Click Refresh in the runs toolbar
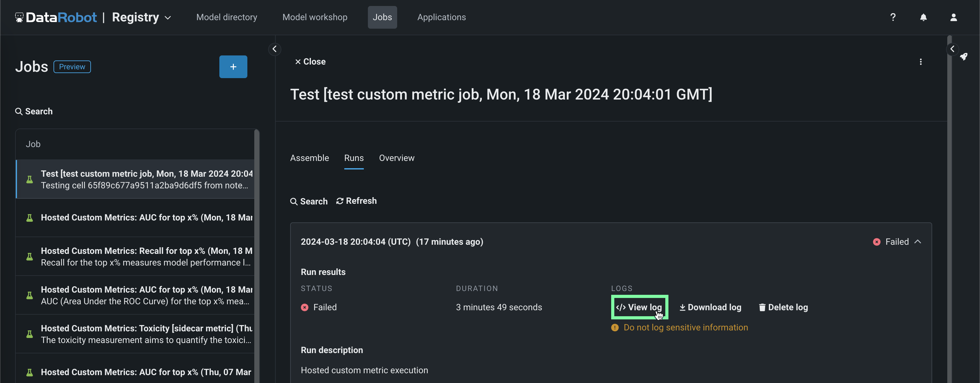The width and height of the screenshot is (980, 383). [x=357, y=201]
